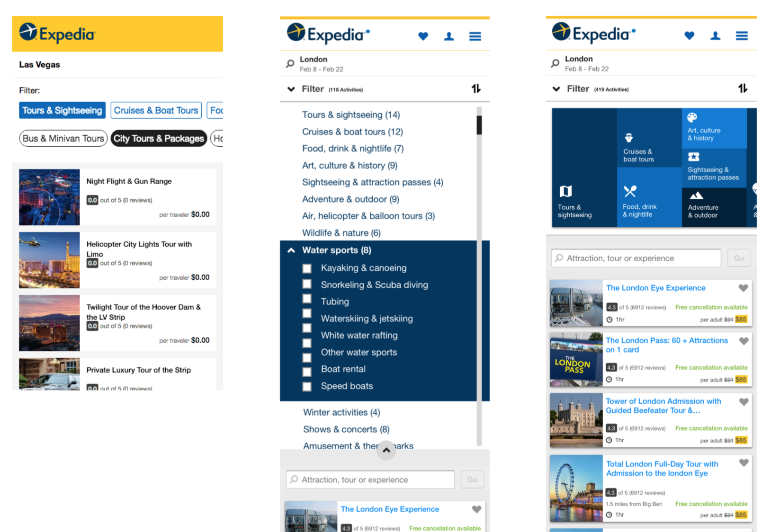Select Bus & Minivan Tours subfilter pill

coord(63,138)
